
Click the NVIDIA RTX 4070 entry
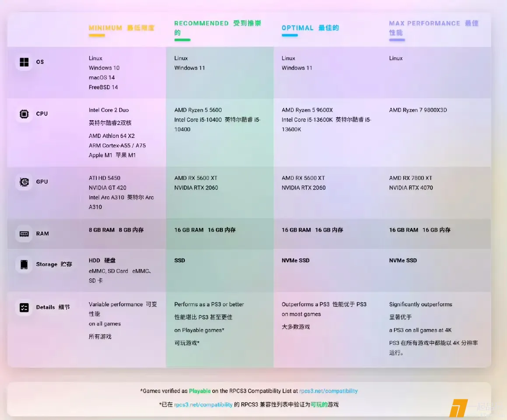(411, 188)
